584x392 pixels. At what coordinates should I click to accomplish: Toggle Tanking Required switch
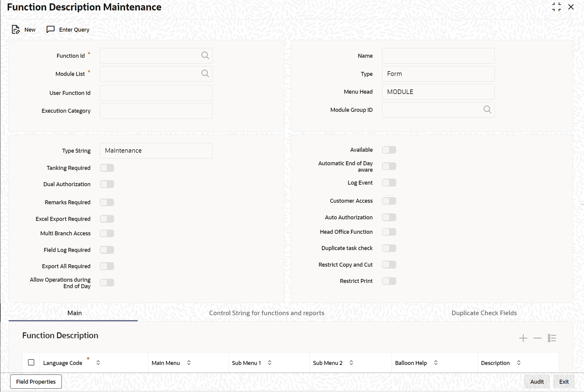[x=107, y=168]
